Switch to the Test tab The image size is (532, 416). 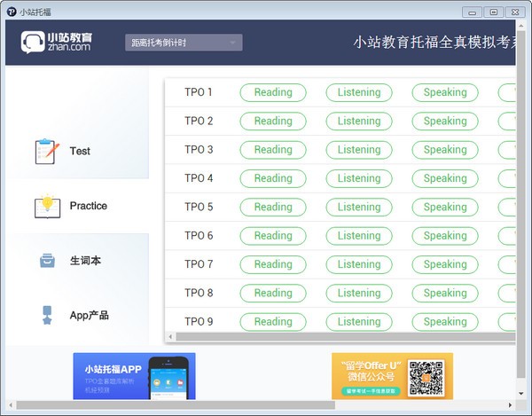tap(79, 152)
